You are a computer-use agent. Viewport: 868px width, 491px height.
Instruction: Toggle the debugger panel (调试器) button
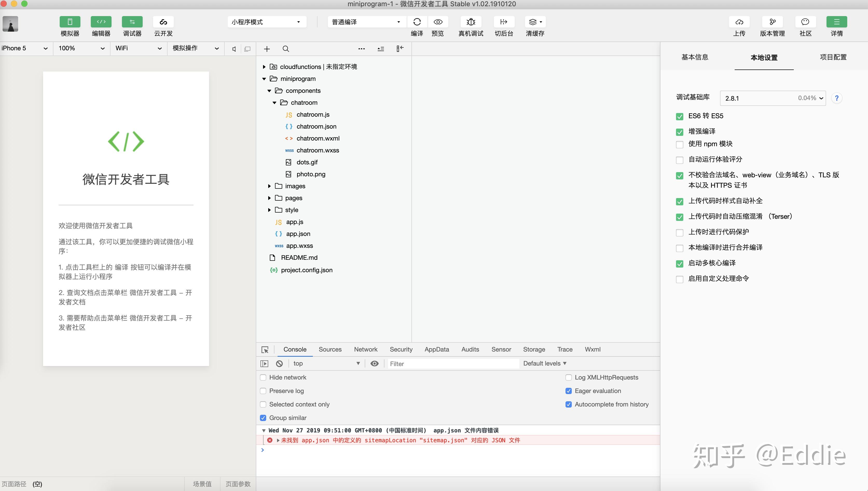pyautogui.click(x=132, y=22)
